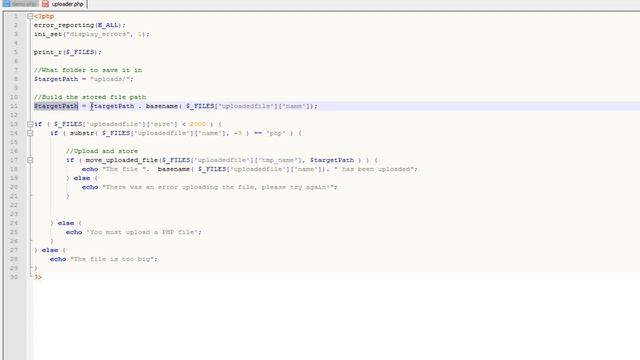Click the substr call on line 14
This screenshot has width=640, height=360.
coord(82,133)
